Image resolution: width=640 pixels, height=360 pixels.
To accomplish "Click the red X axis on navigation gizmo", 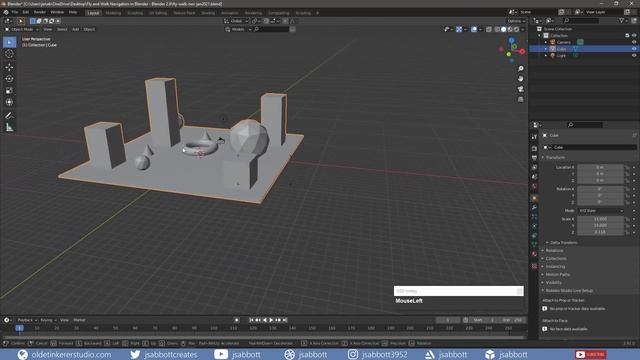I will [x=522, y=51].
